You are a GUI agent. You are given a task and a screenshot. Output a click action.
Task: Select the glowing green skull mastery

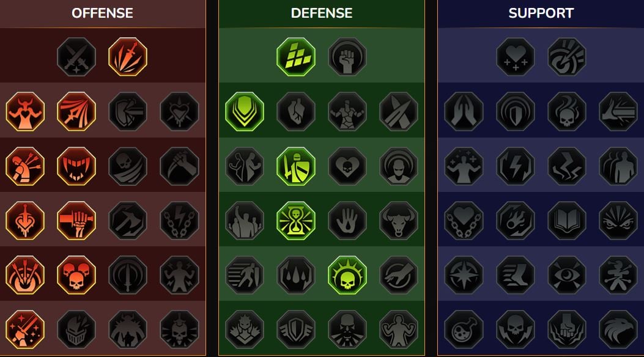click(x=347, y=275)
